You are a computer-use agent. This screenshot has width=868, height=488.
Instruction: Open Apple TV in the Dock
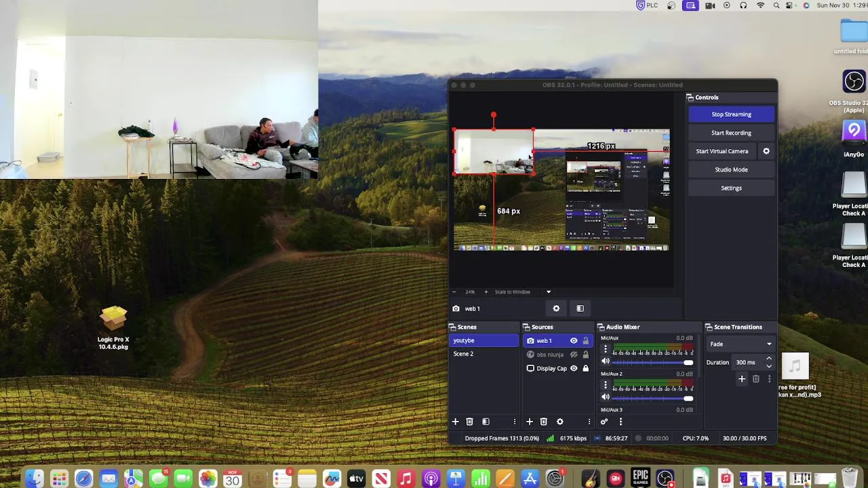[356, 479]
